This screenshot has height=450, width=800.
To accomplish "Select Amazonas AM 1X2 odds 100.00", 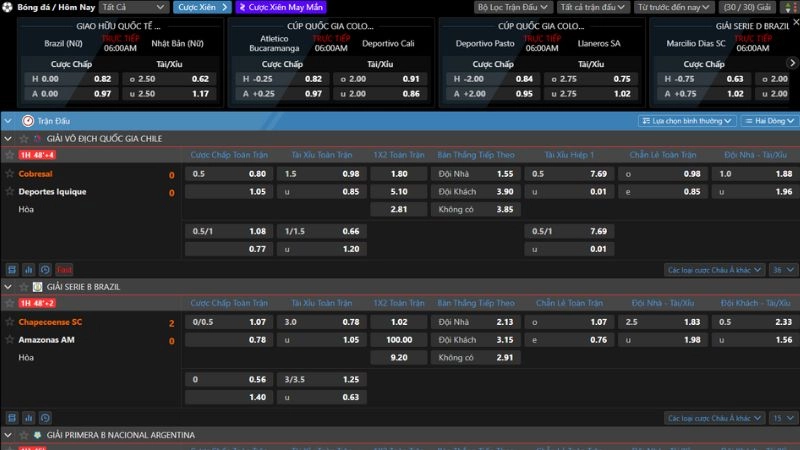I will click(x=398, y=340).
